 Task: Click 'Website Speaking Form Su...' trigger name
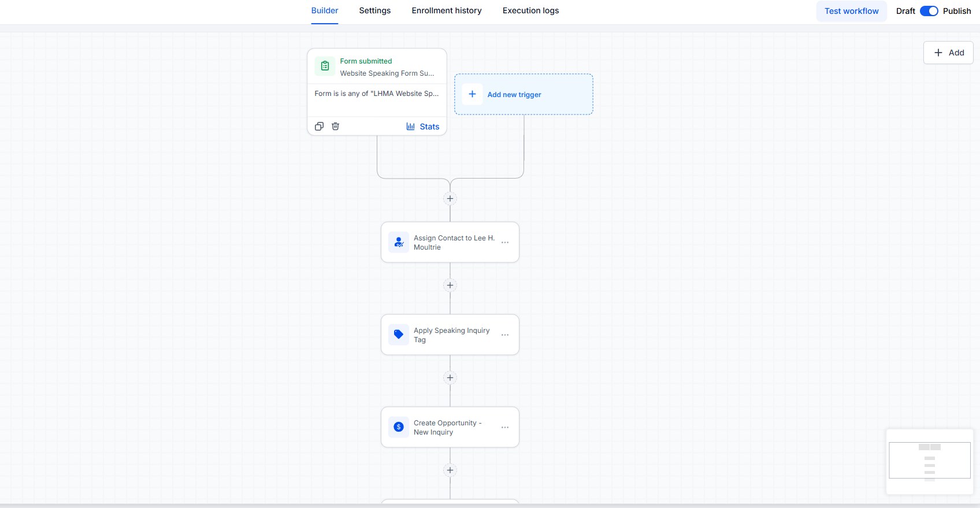coord(387,73)
